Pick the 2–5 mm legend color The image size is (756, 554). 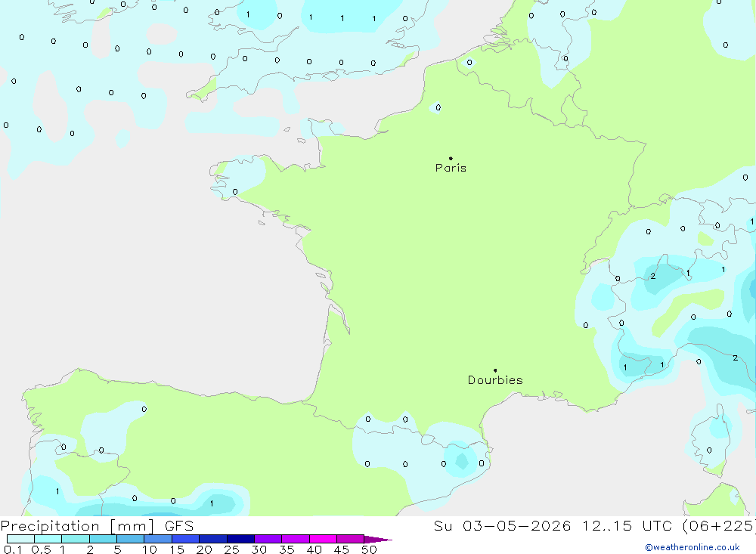(x=103, y=539)
